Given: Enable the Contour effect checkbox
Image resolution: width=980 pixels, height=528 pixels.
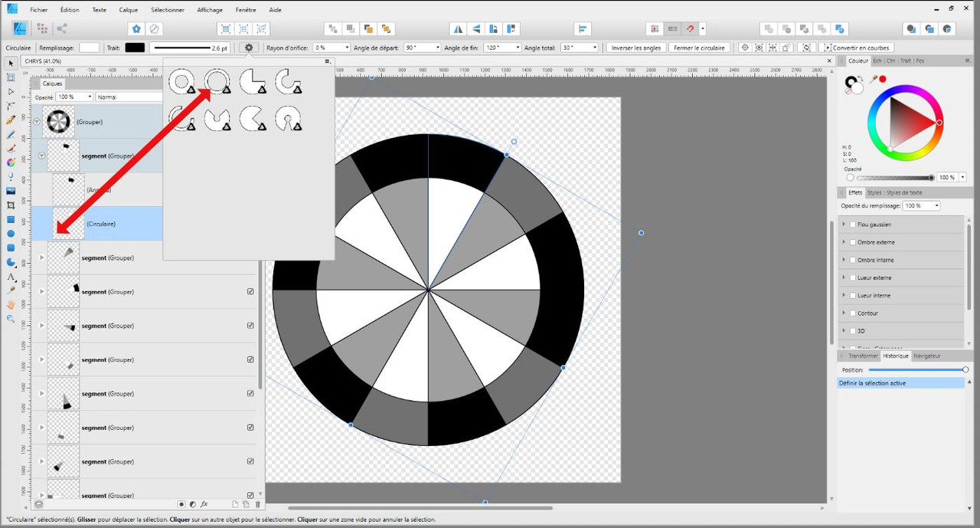Looking at the screenshot, I should pos(852,313).
